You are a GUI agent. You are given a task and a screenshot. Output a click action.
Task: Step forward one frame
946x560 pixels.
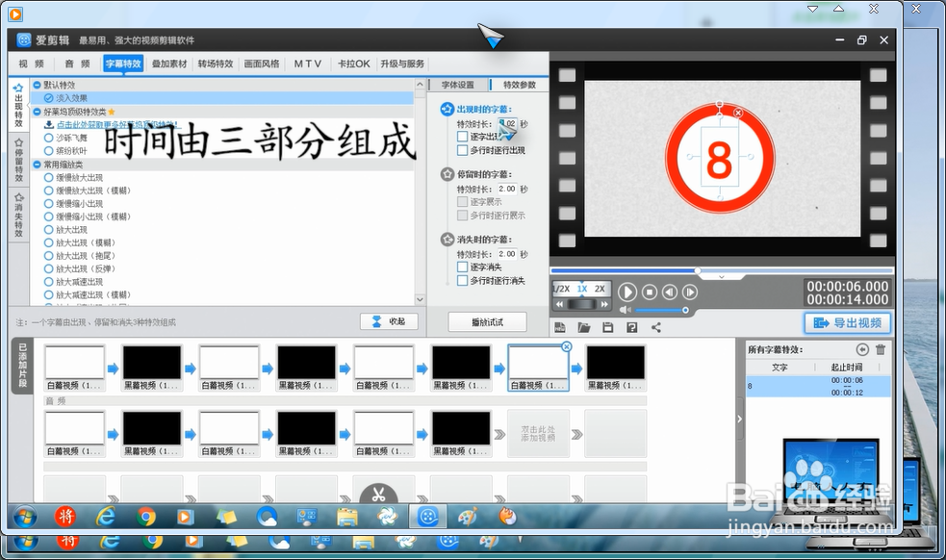tap(690, 293)
